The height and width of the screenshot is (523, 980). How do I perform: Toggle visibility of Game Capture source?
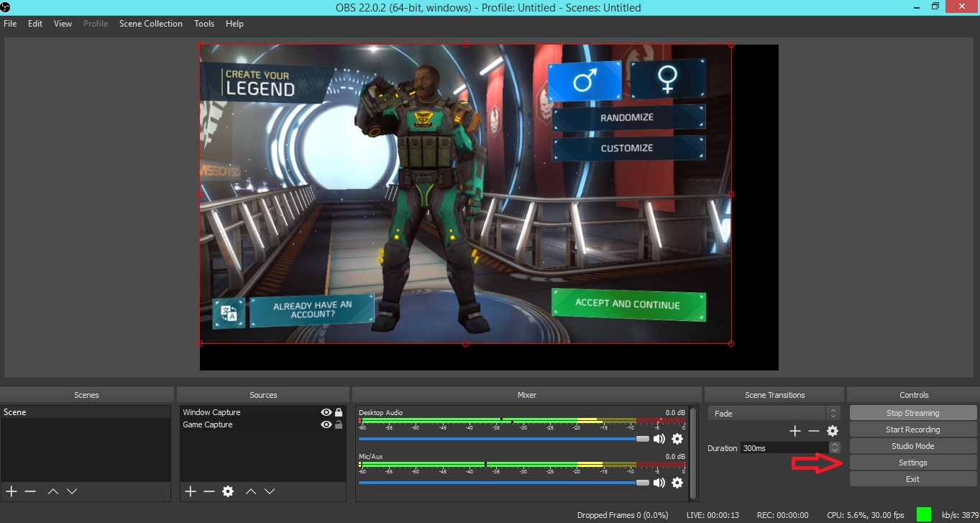tap(326, 424)
